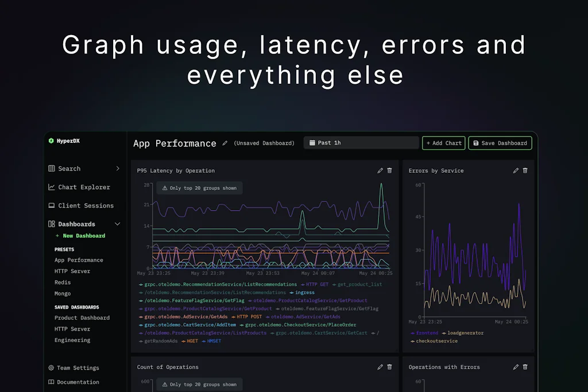The width and height of the screenshot is (588, 392).
Task: Open the Past 1h time range picker
Action: [x=361, y=142]
